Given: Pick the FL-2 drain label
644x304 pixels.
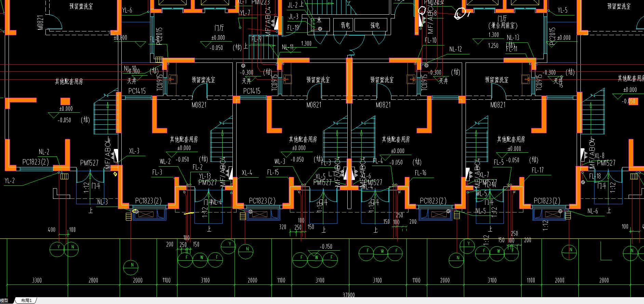Looking at the screenshot, I should (x=198, y=167).
